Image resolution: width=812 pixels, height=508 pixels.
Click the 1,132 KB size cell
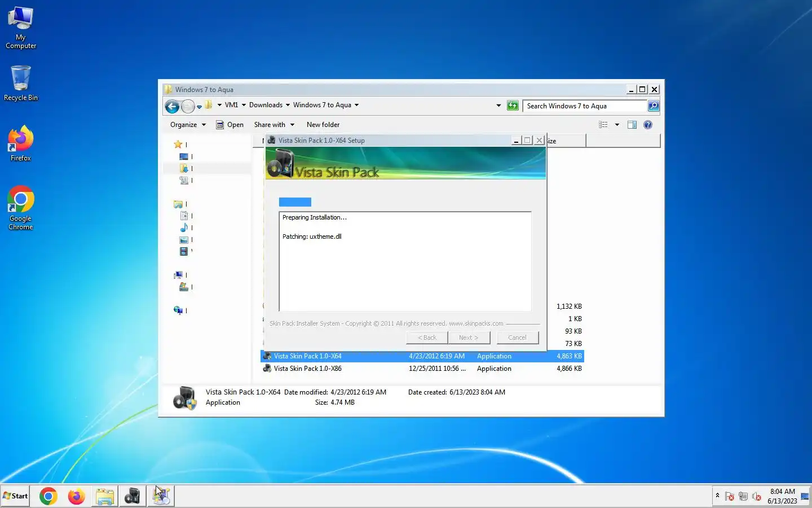[569, 306]
